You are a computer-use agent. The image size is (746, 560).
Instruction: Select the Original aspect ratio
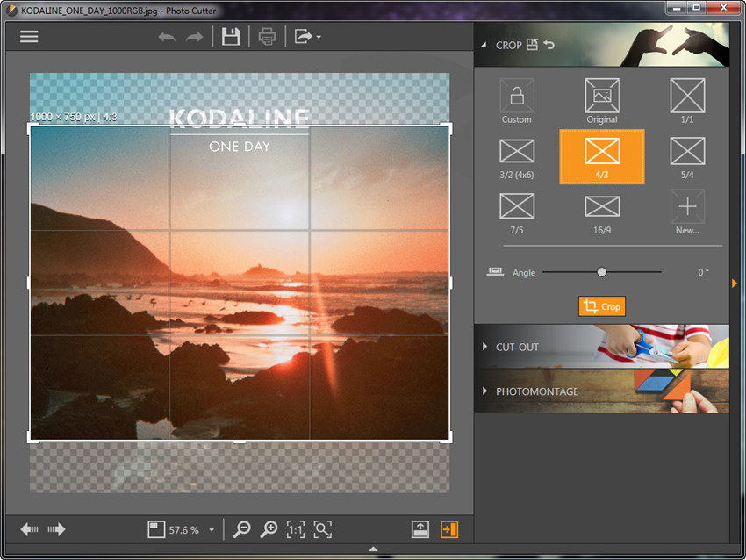602,101
